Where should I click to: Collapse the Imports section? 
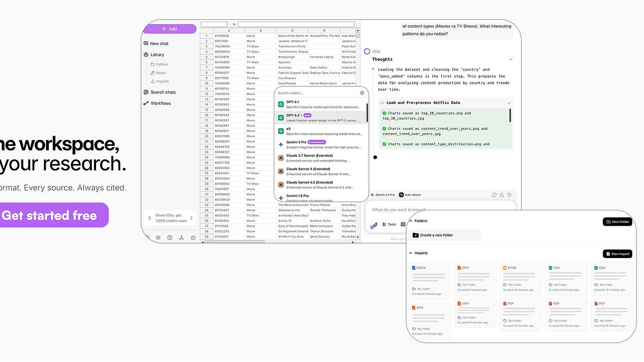pyautogui.click(x=411, y=253)
